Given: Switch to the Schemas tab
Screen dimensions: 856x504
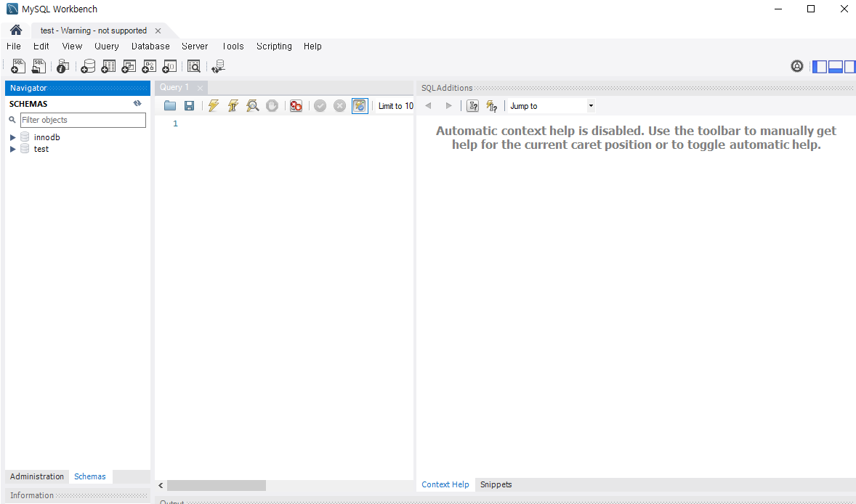Looking at the screenshot, I should point(90,476).
